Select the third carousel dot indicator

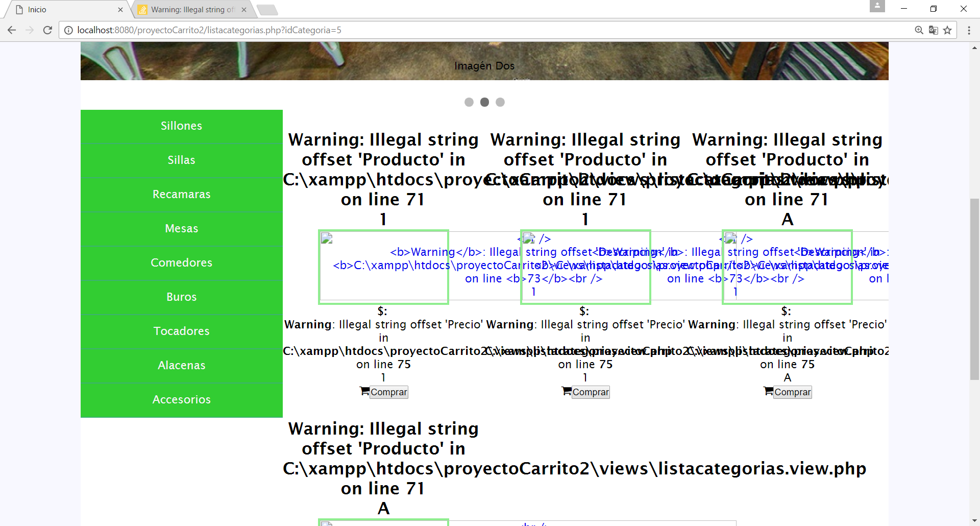pos(500,102)
